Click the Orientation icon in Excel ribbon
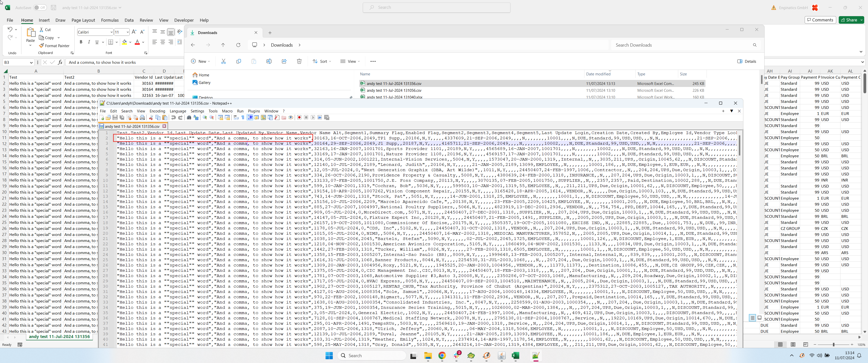868x363 pixels. 180,32
